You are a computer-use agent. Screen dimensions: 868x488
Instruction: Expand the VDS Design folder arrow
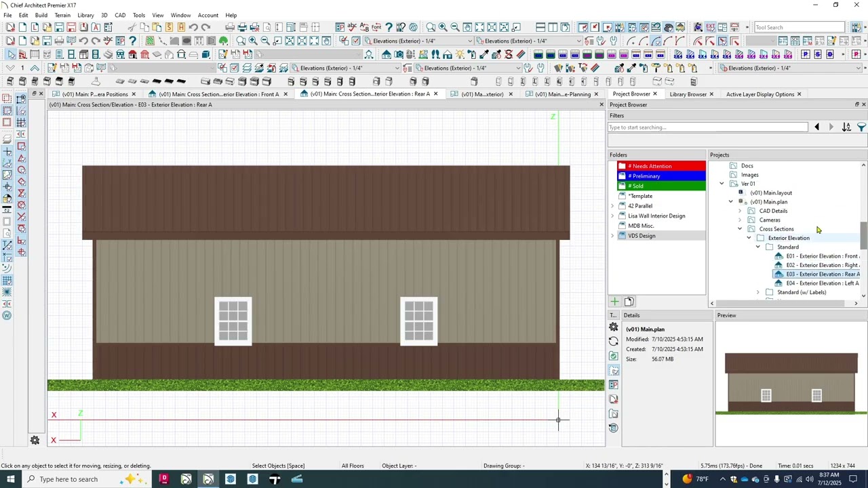click(x=613, y=236)
